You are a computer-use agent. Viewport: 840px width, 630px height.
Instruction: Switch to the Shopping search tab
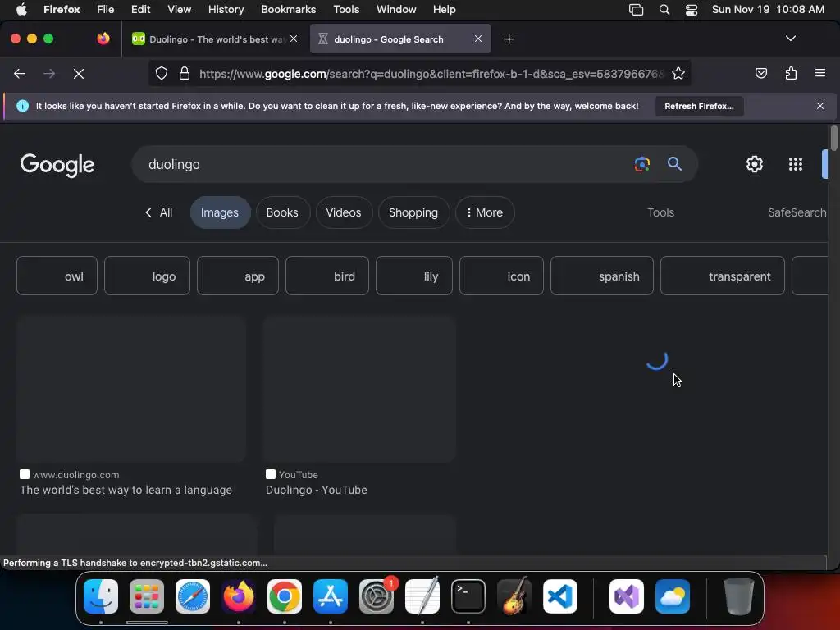coord(413,212)
